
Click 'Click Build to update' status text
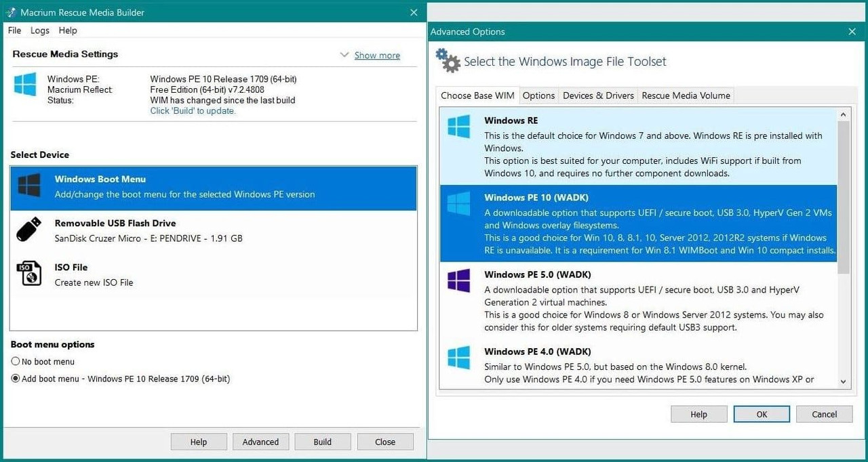(193, 111)
